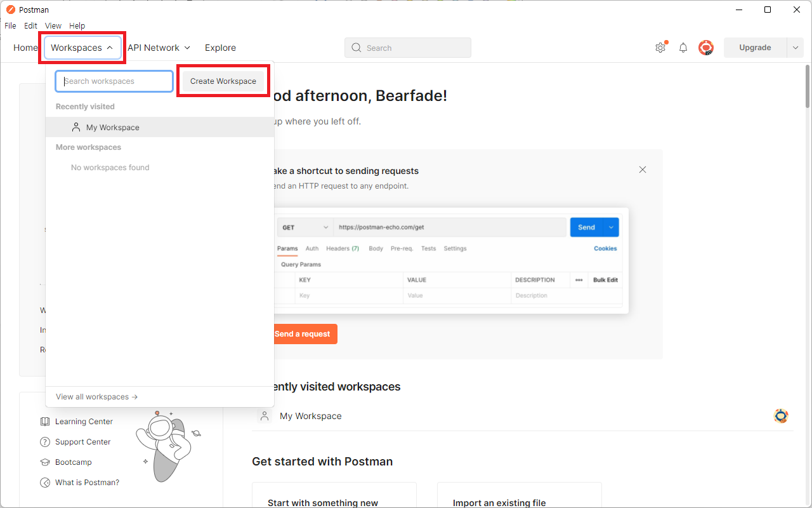Click the Bootcamp graduation cap icon
This screenshot has width=812, height=508.
(x=45, y=462)
